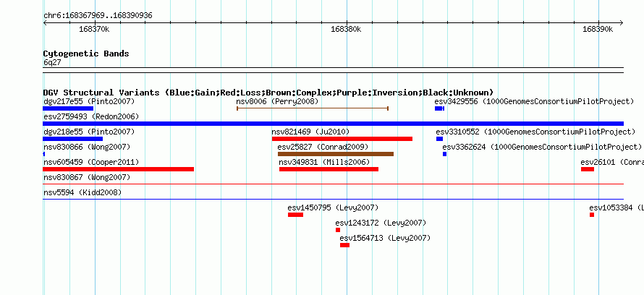The height and width of the screenshot is (295, 644).
Task: Select the chr6:168367969..168390936 coordinates text
Action: pos(98,16)
